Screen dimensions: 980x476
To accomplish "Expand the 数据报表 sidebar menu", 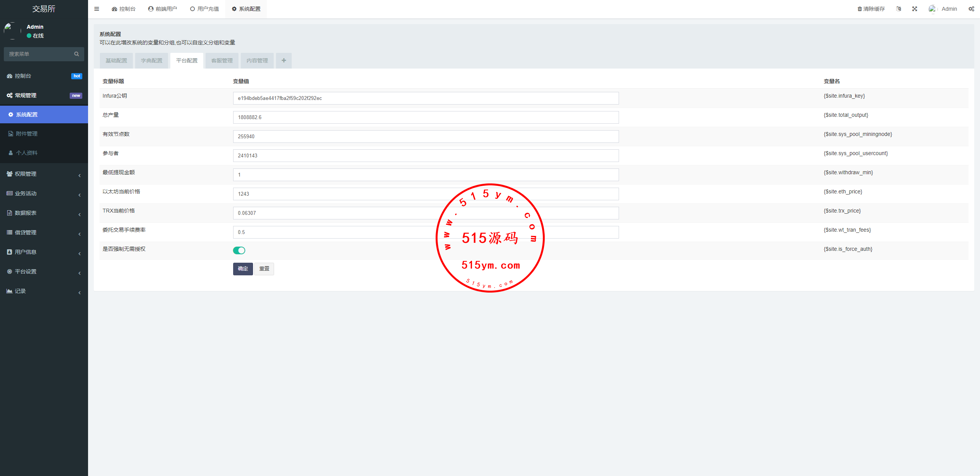I will (x=44, y=213).
